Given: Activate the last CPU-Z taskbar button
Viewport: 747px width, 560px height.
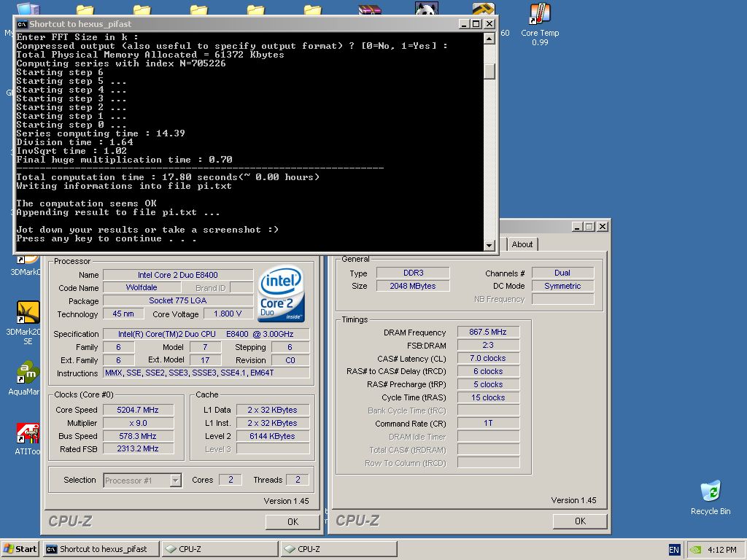Looking at the screenshot, I should 338,549.
